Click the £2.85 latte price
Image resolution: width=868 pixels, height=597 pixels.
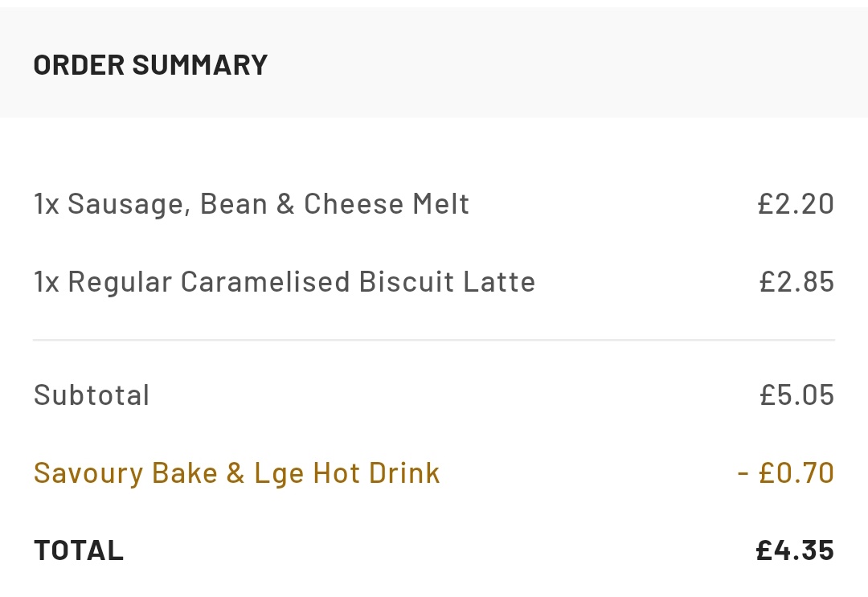coord(796,281)
